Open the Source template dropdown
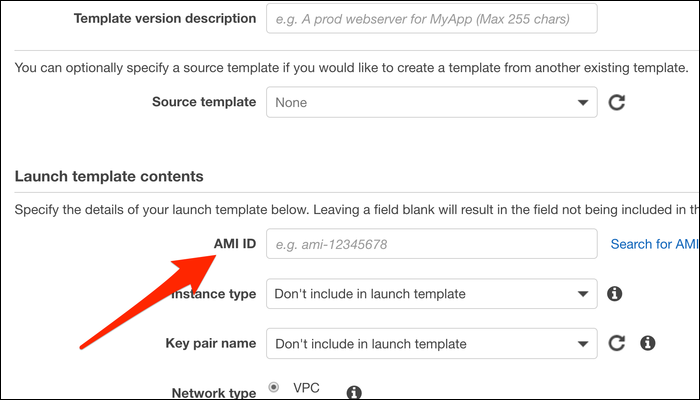 pyautogui.click(x=431, y=102)
